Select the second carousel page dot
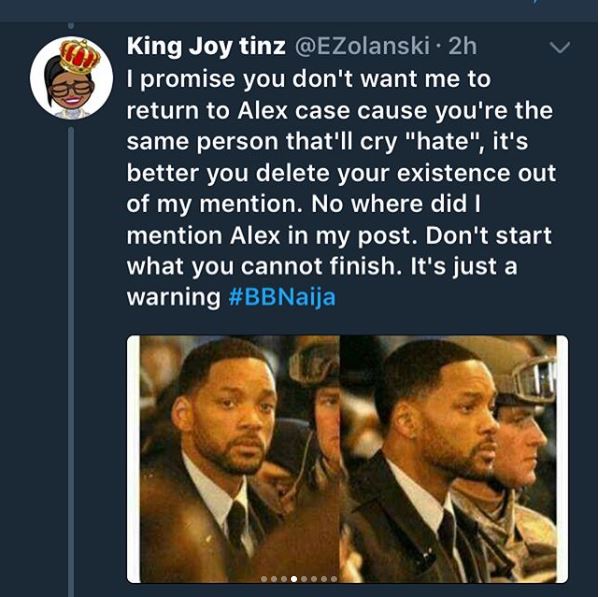 pos(274,579)
